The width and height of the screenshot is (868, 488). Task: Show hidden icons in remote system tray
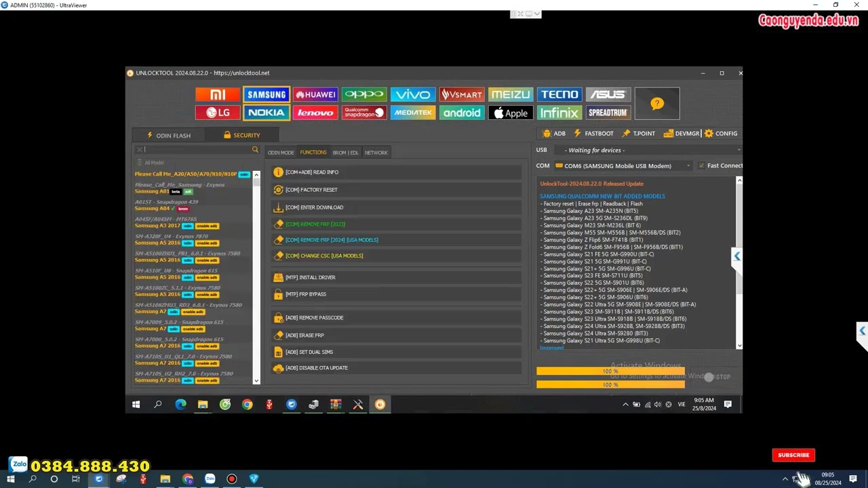pyautogui.click(x=625, y=405)
